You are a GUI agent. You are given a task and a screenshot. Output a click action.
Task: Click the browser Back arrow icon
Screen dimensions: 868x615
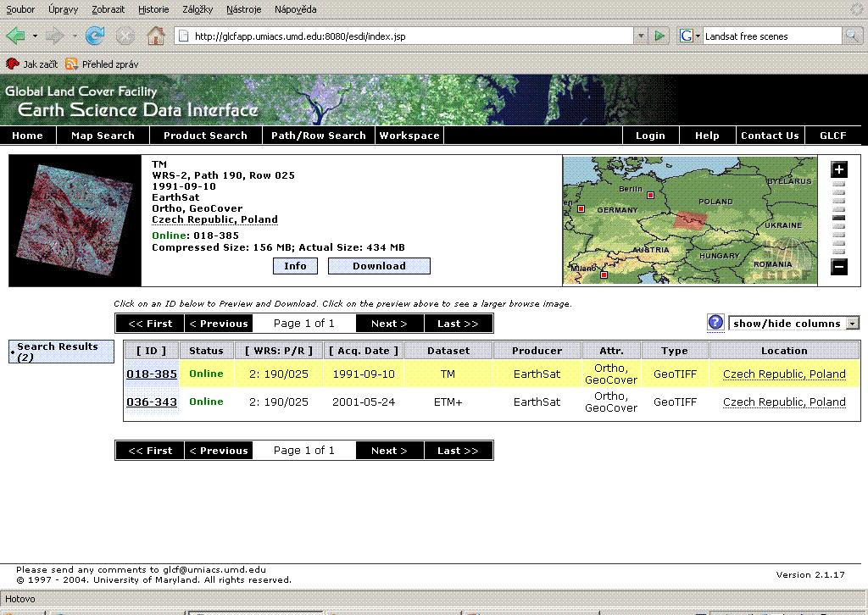pyautogui.click(x=16, y=36)
